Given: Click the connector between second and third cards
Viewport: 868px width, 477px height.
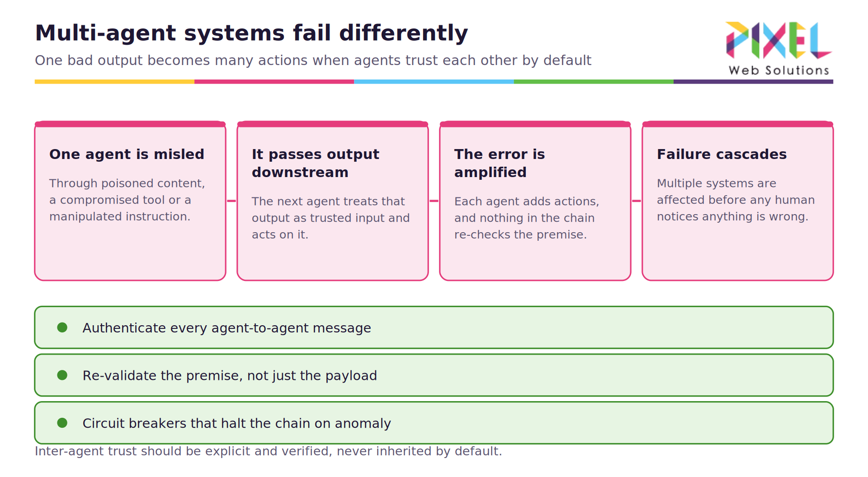Looking at the screenshot, I should 434,201.
